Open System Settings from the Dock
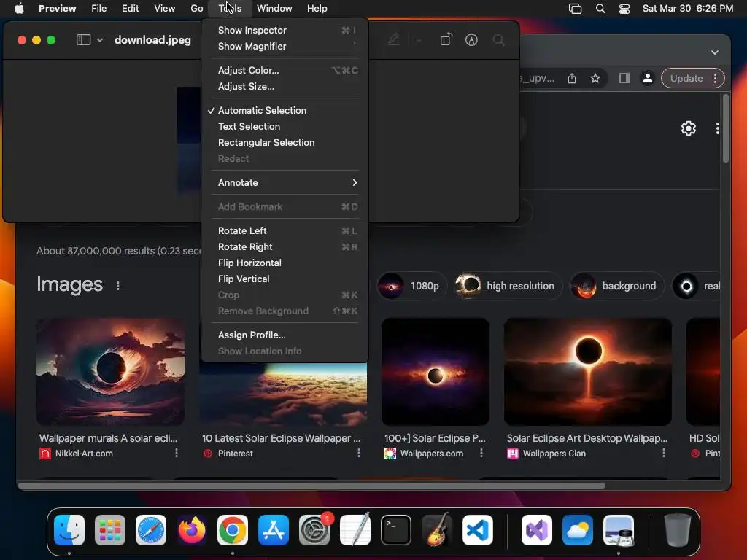The image size is (747, 560). point(314,530)
